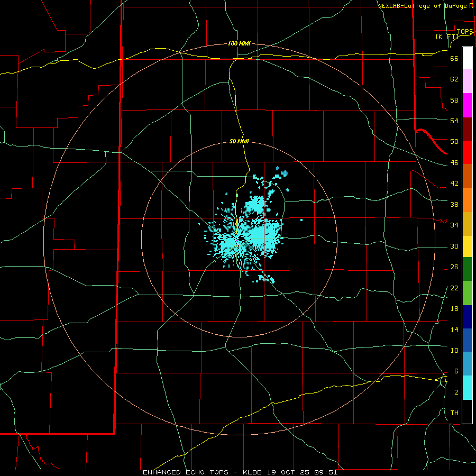Select the medium blue legend color block
This screenshot has height=476, width=476.
tap(467, 340)
